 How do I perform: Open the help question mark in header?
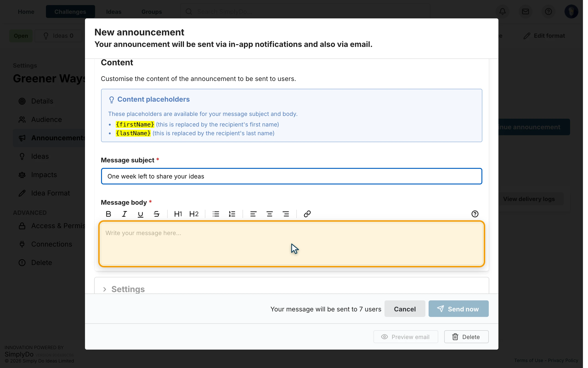point(548,11)
